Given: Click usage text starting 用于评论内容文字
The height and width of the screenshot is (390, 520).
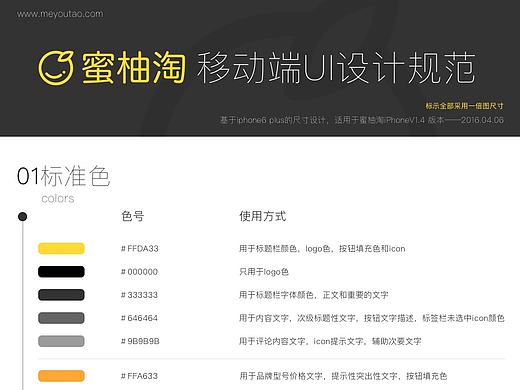Looking at the screenshot, I should [330, 341].
